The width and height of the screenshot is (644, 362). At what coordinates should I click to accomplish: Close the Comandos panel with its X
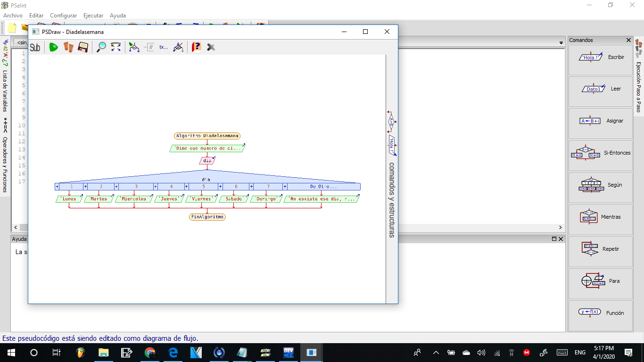click(628, 40)
